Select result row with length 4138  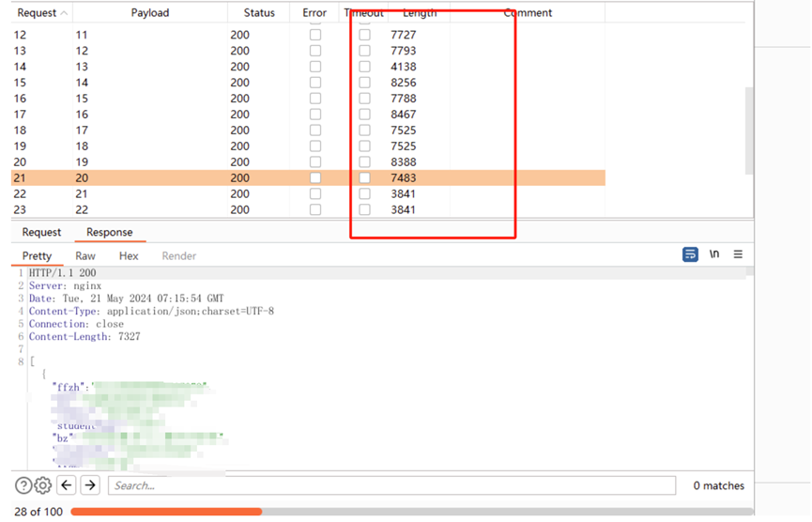coord(308,67)
